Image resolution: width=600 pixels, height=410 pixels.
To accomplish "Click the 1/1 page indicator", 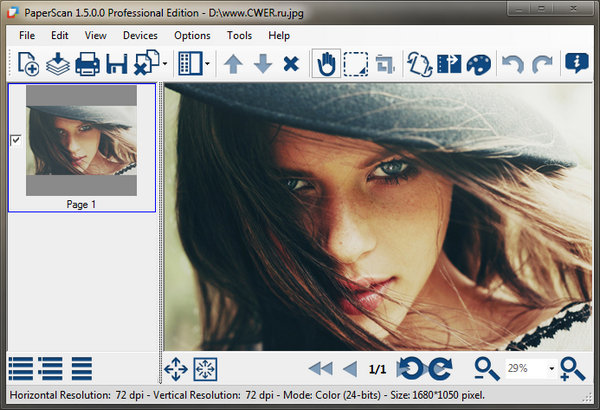I will pyautogui.click(x=377, y=369).
